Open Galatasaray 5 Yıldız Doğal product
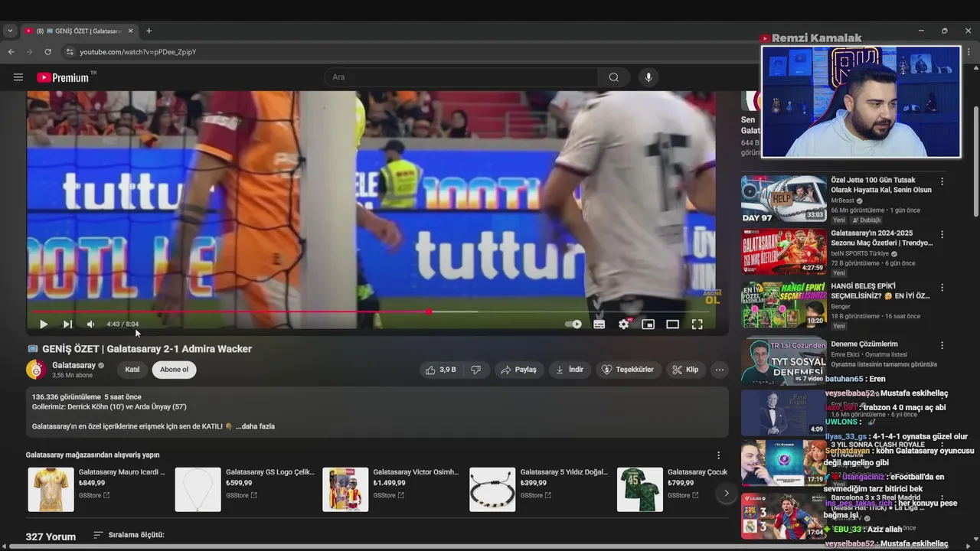This screenshot has height=551, width=980. pyautogui.click(x=539, y=489)
